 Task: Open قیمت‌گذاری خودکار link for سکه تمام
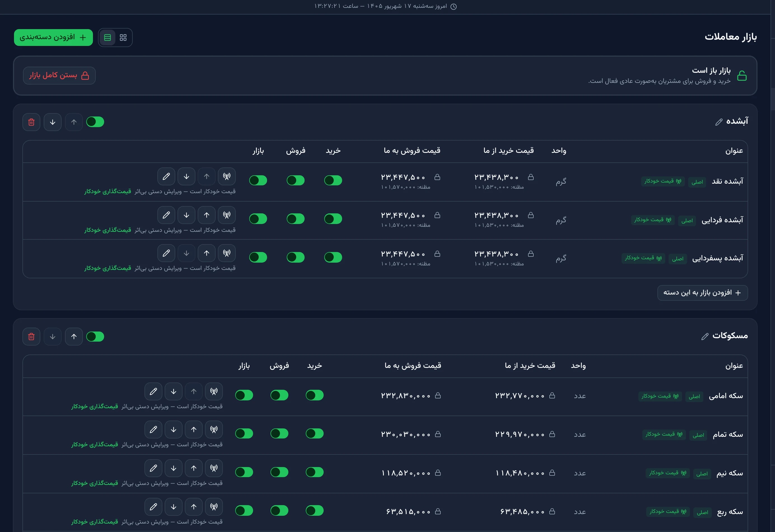pyautogui.click(x=95, y=445)
